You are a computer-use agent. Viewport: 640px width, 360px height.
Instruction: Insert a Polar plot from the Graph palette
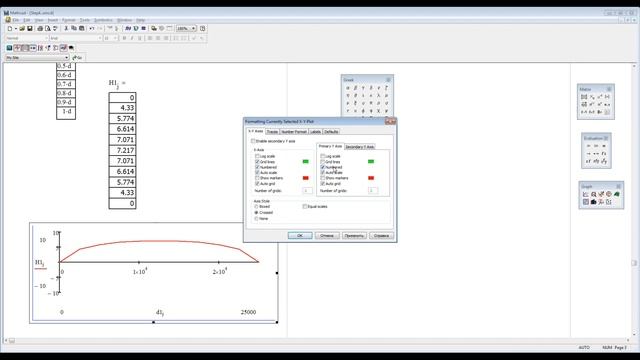tap(609, 194)
